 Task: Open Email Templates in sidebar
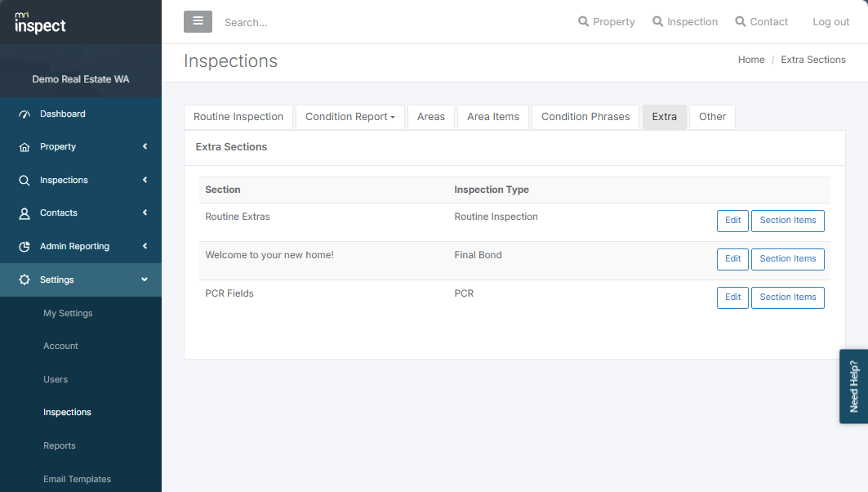coord(77,479)
